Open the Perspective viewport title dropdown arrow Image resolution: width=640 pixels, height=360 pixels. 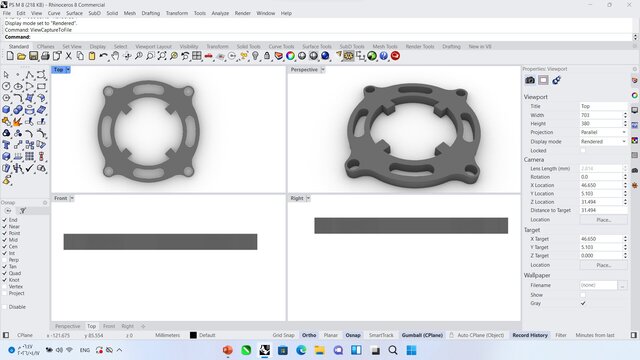(322, 70)
